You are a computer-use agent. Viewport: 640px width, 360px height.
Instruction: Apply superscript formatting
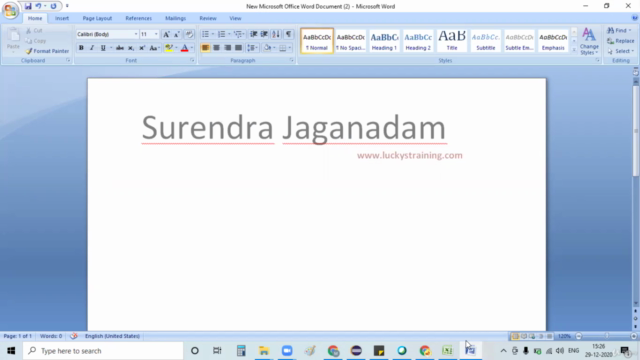pos(142,48)
